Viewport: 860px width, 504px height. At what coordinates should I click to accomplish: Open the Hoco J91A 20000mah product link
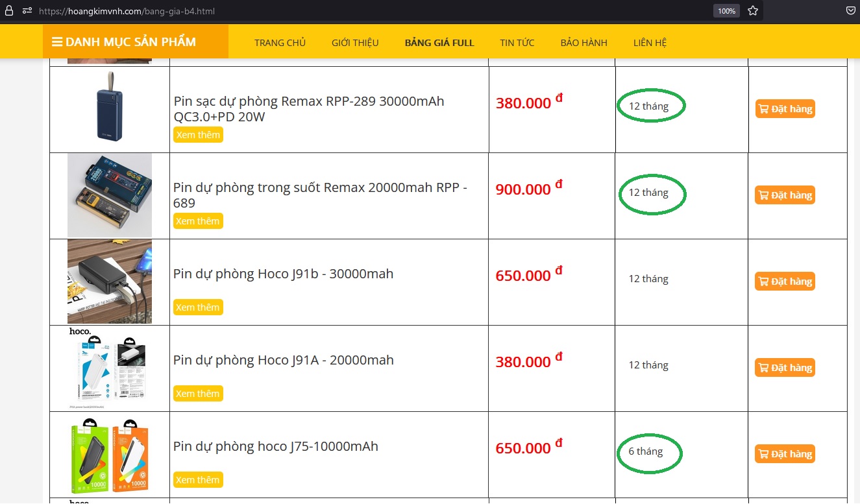283,360
